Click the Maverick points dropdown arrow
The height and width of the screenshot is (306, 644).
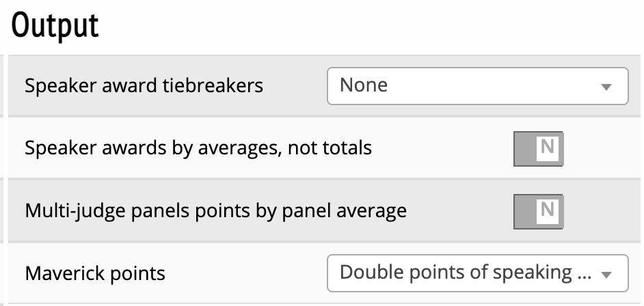(x=605, y=275)
